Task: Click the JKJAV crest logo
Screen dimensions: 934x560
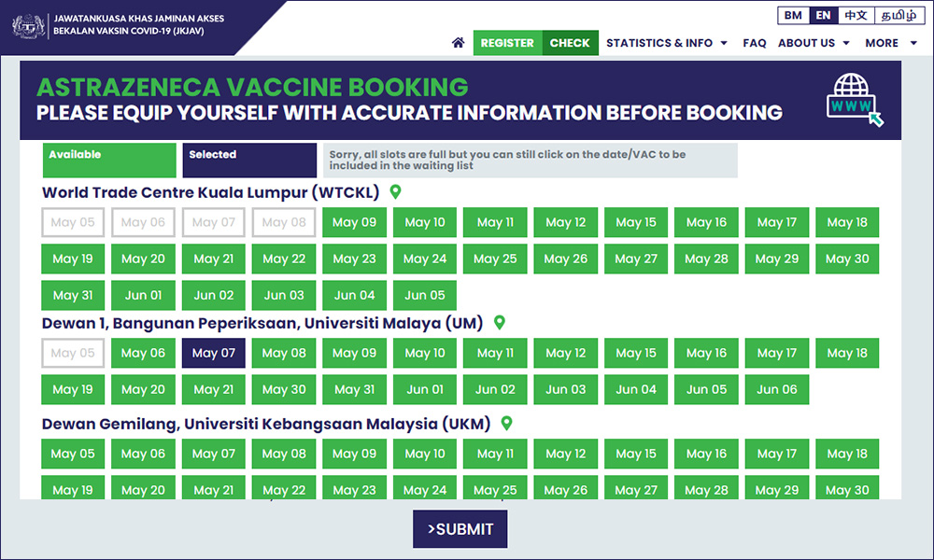Action: [x=28, y=26]
